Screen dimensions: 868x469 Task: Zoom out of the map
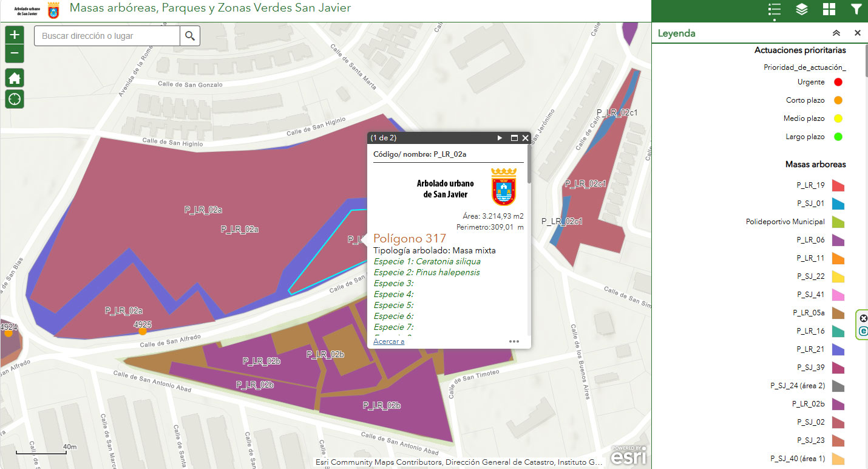point(15,53)
